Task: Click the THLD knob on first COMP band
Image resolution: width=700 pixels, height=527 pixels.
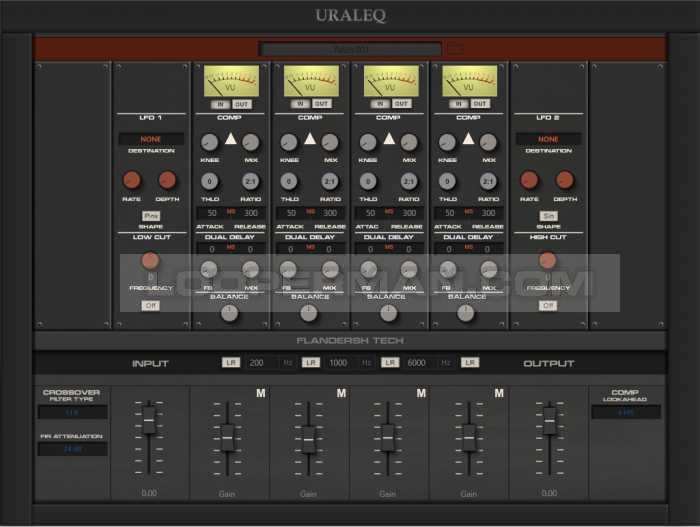Action: (209, 181)
